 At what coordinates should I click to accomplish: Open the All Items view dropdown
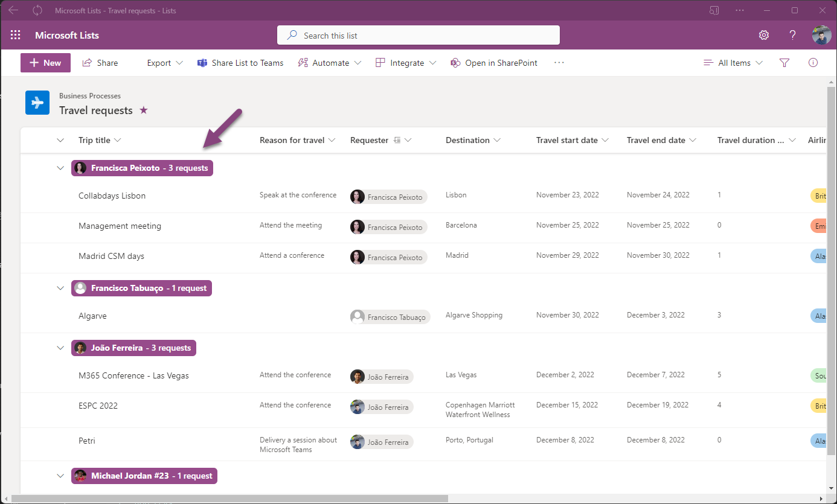733,63
